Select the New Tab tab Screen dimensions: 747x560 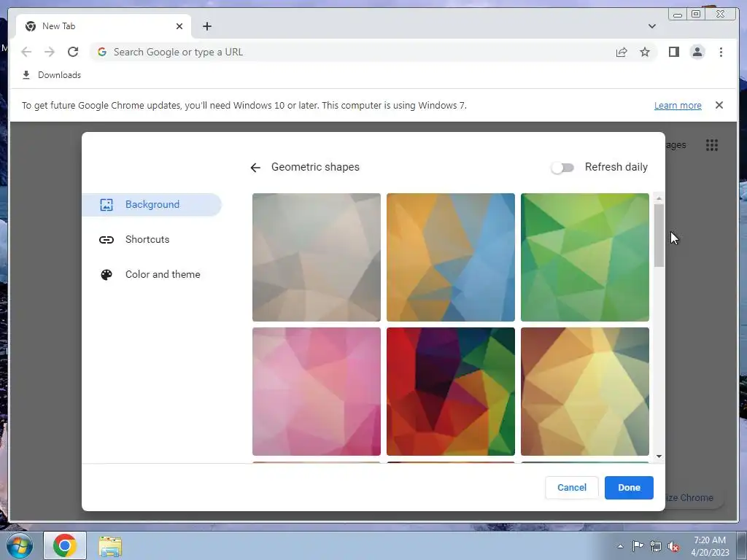click(104, 26)
